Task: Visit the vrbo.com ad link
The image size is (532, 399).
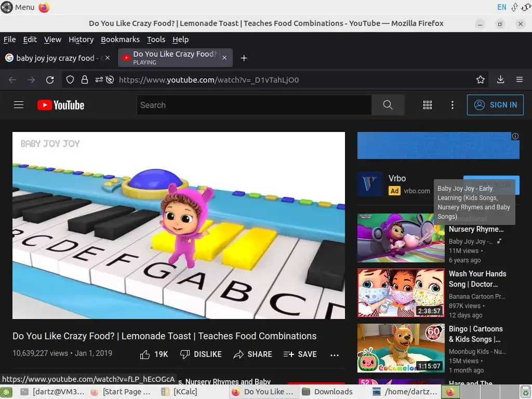Action: click(x=417, y=191)
